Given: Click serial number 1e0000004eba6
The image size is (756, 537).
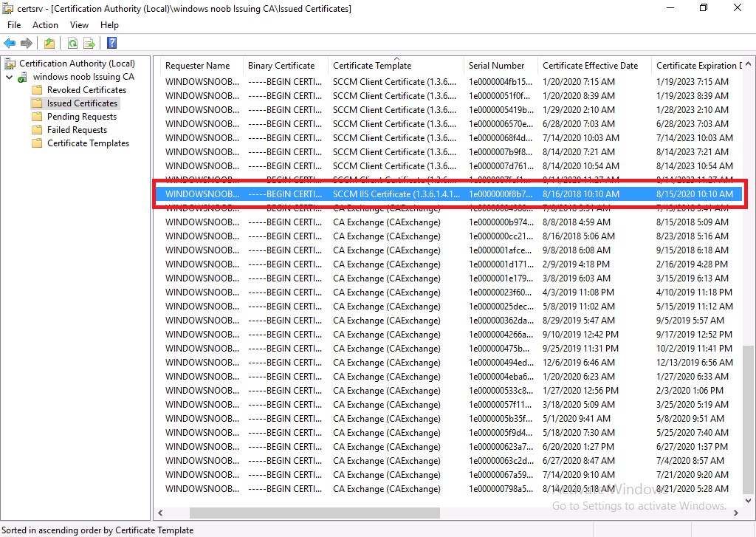Looking at the screenshot, I should pos(501,376).
